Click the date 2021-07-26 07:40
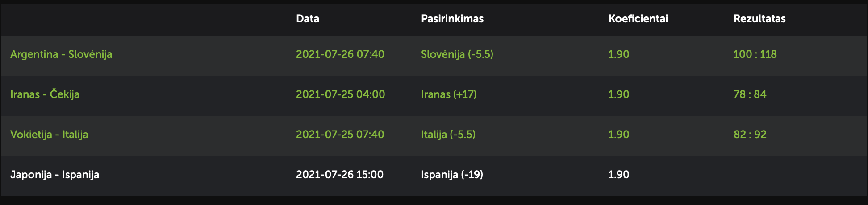This screenshot has width=868, height=205. (x=340, y=54)
